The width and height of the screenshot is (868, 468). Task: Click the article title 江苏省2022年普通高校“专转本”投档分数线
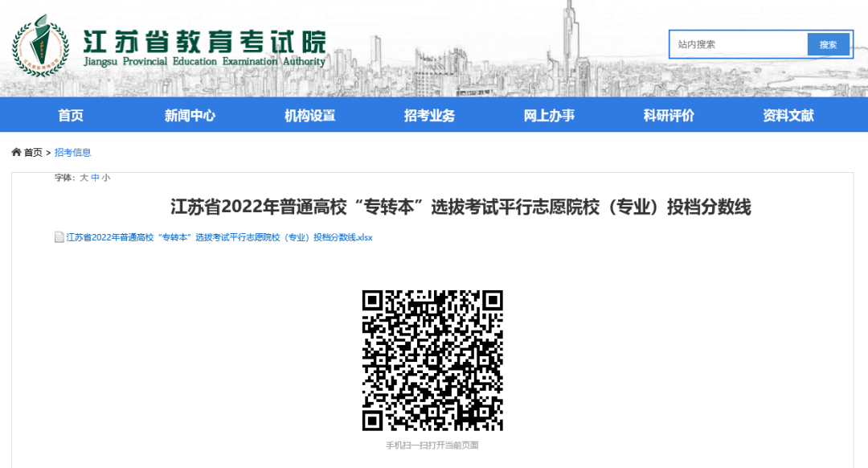pyautogui.click(x=461, y=207)
